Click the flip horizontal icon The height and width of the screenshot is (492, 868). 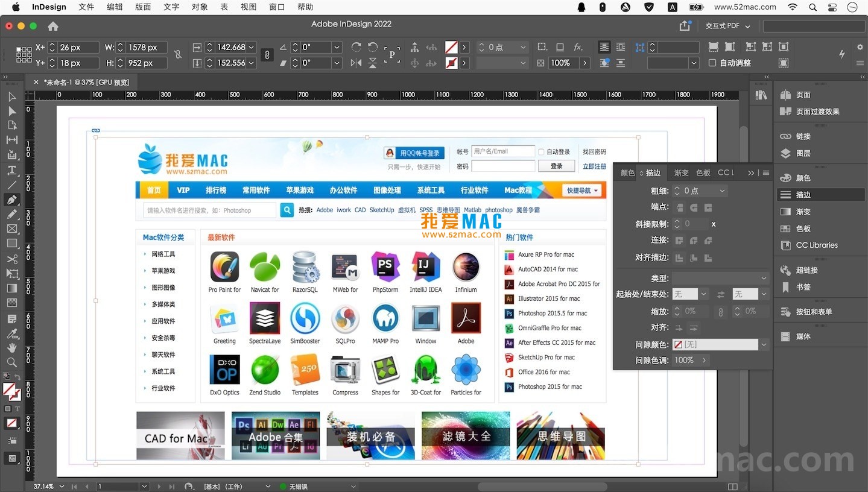(x=356, y=63)
